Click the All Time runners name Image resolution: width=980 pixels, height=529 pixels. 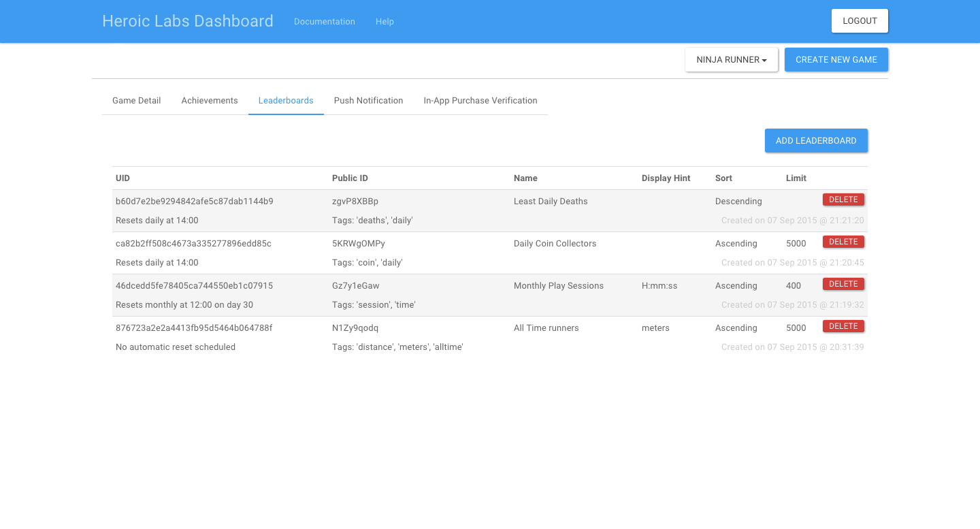click(x=546, y=328)
